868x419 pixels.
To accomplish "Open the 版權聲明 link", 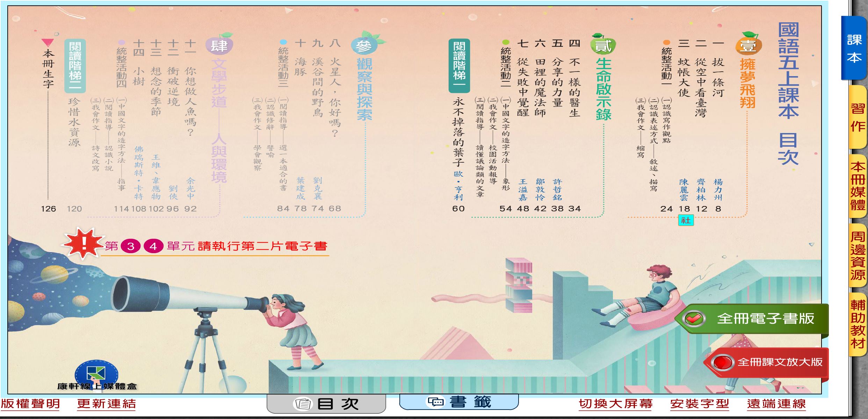I will click(30, 404).
